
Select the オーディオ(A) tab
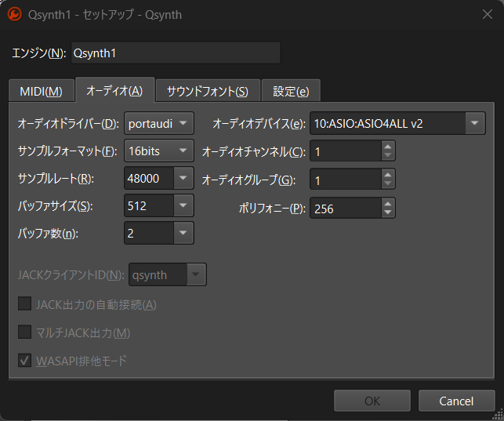click(114, 91)
